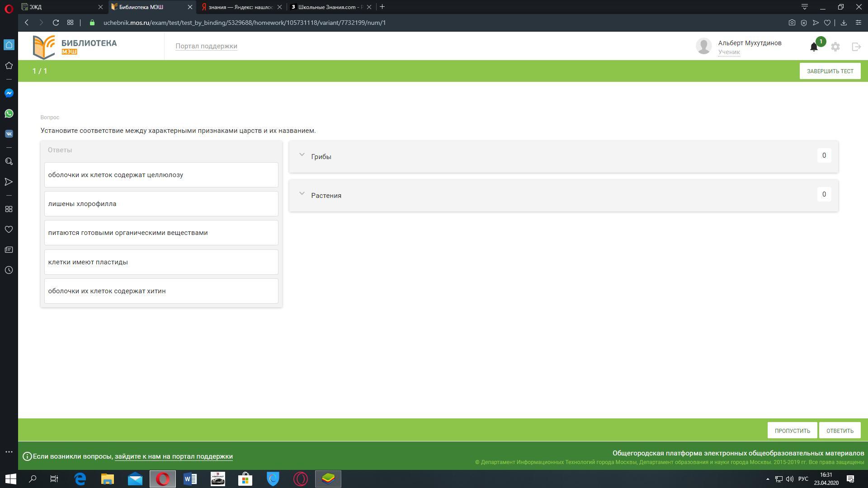Open WhatsApp in Opera sidebar

[x=9, y=113]
